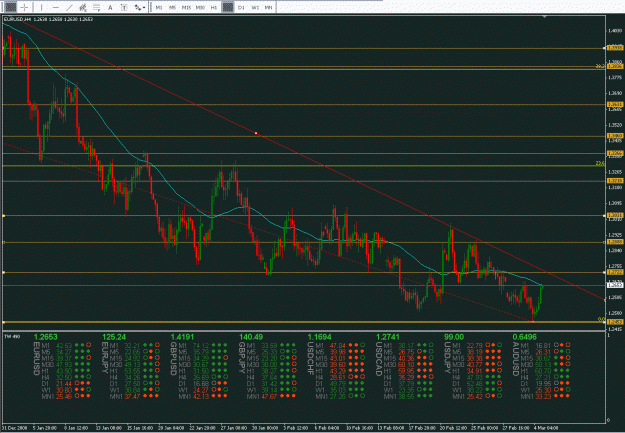Viewport: 625px width, 433px height.
Task: Select the Fibonacci retracement tool
Action: (96, 7)
